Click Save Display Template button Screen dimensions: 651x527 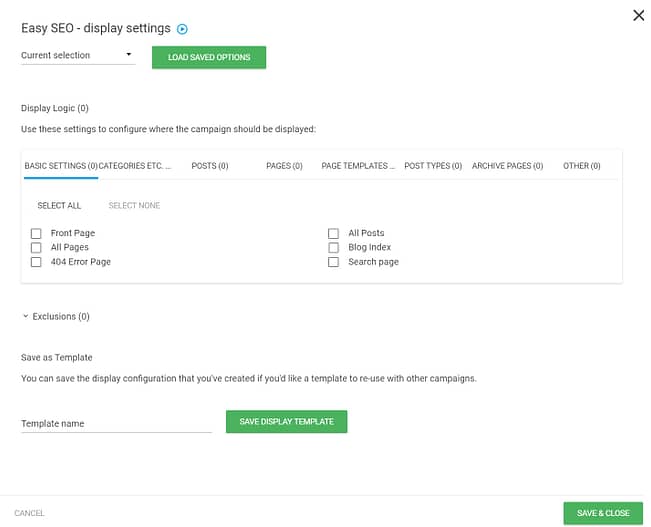click(x=286, y=422)
